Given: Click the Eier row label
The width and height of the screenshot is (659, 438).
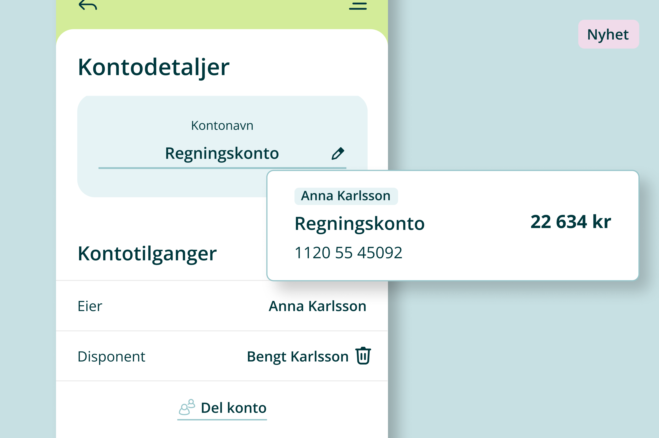Looking at the screenshot, I should tap(90, 306).
